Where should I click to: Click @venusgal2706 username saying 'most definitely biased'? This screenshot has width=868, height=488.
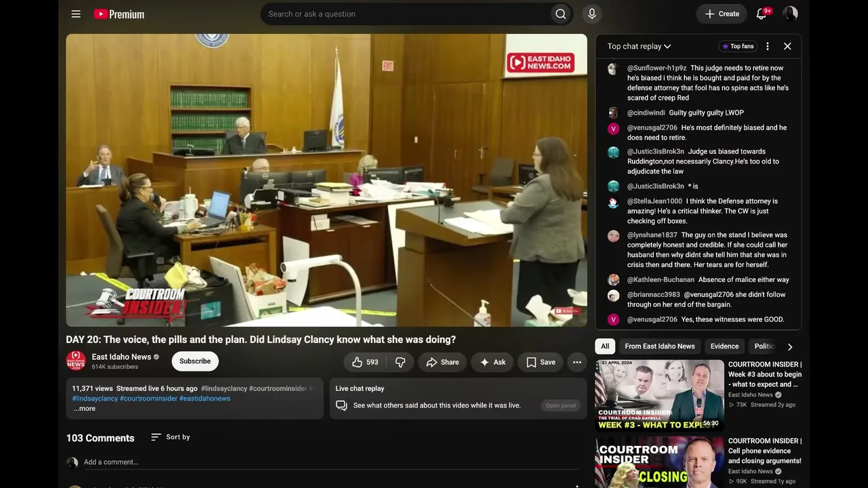[652, 128]
